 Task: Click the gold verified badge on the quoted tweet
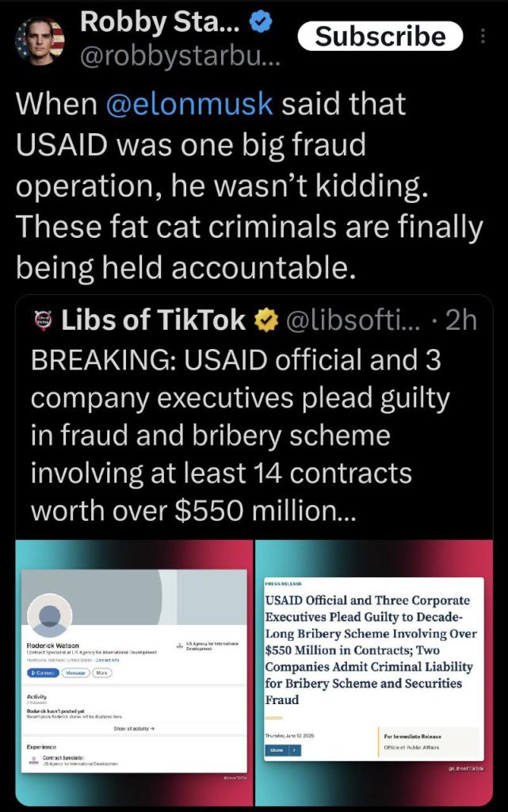[x=264, y=320]
